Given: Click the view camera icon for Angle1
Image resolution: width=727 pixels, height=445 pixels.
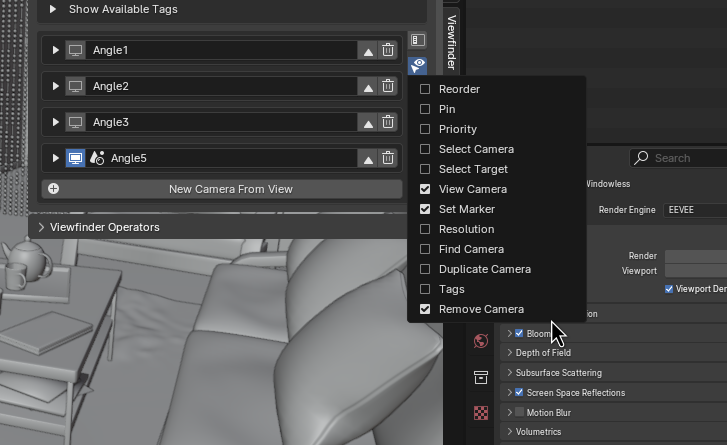Looking at the screenshot, I should coord(75,50).
